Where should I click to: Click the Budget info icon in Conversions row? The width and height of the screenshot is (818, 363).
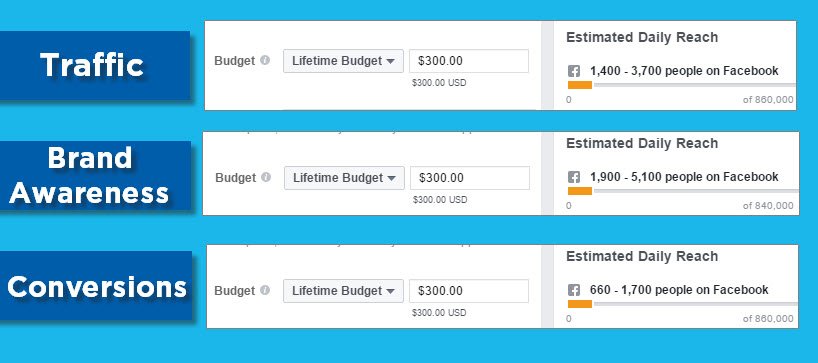(x=265, y=291)
